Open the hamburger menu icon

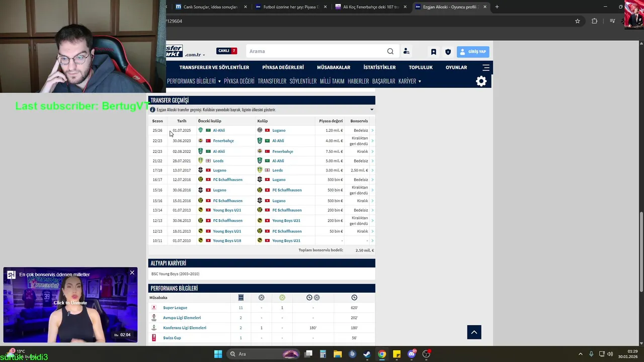[486, 67]
